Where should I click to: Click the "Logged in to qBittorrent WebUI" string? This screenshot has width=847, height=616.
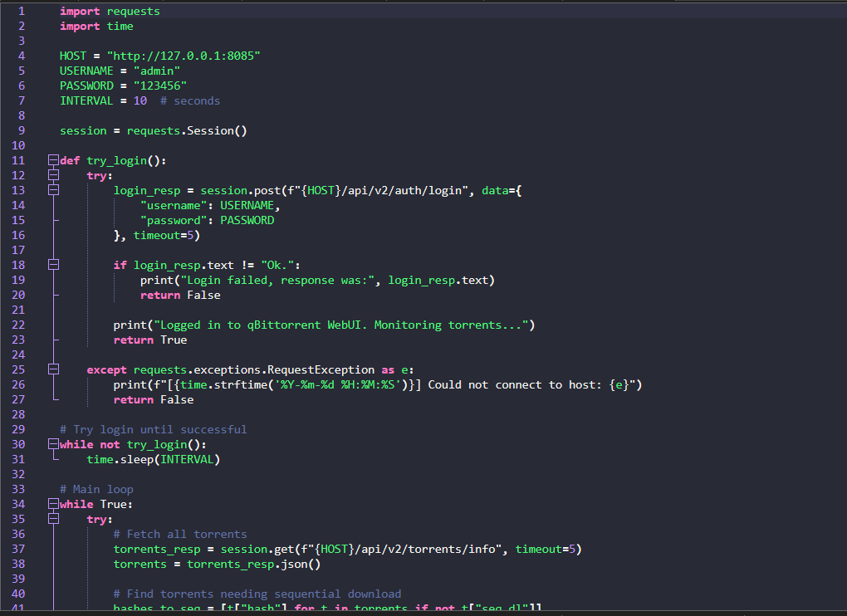click(340, 325)
